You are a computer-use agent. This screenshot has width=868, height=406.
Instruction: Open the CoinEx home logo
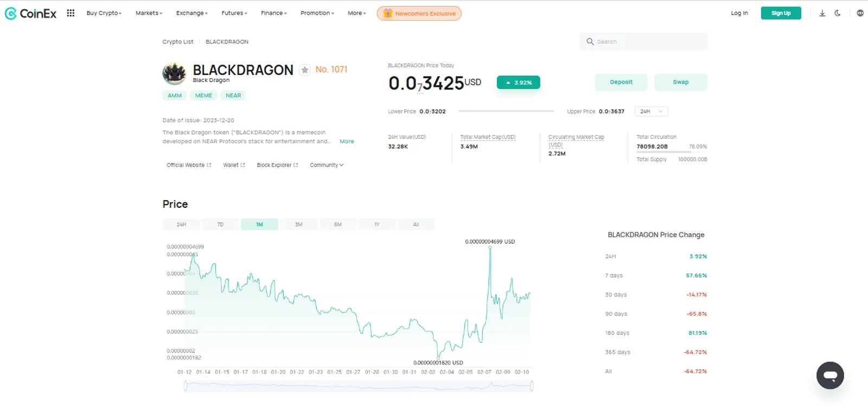(30, 14)
